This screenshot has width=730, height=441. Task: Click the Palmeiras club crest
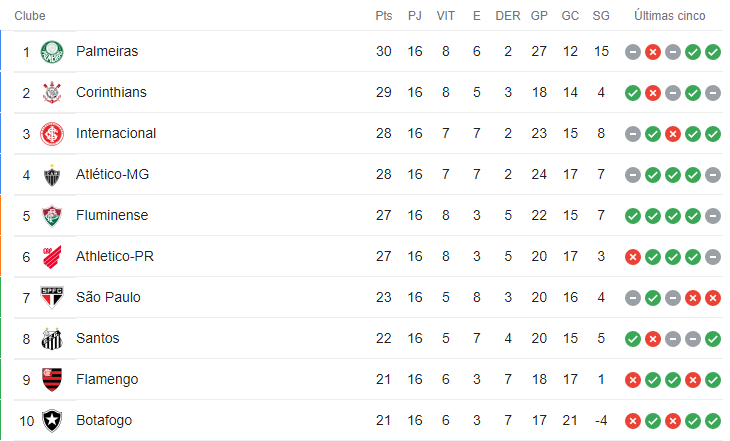[x=52, y=52]
